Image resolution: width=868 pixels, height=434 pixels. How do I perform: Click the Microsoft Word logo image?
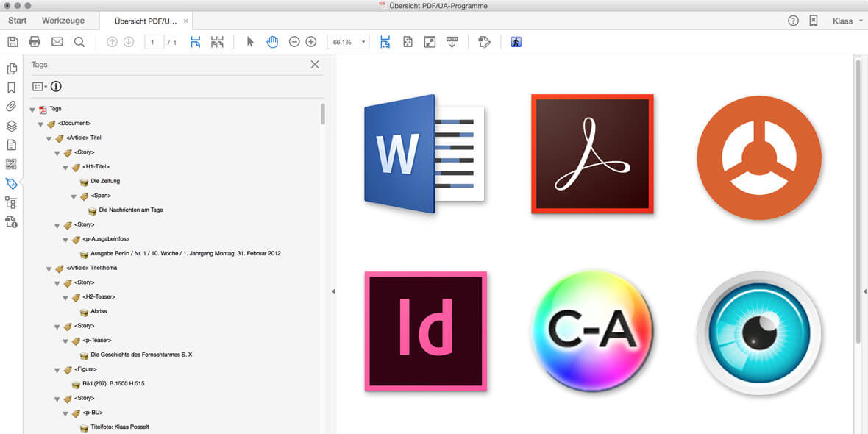click(424, 154)
